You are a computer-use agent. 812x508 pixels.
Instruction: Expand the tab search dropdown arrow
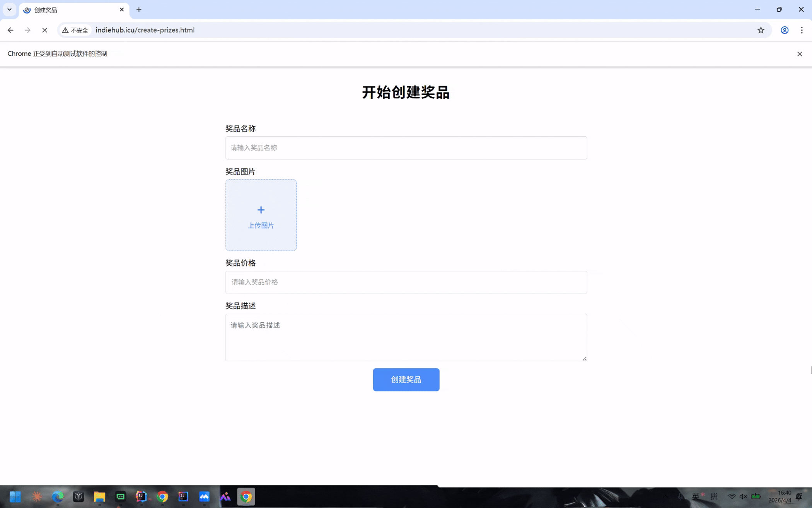coord(9,10)
